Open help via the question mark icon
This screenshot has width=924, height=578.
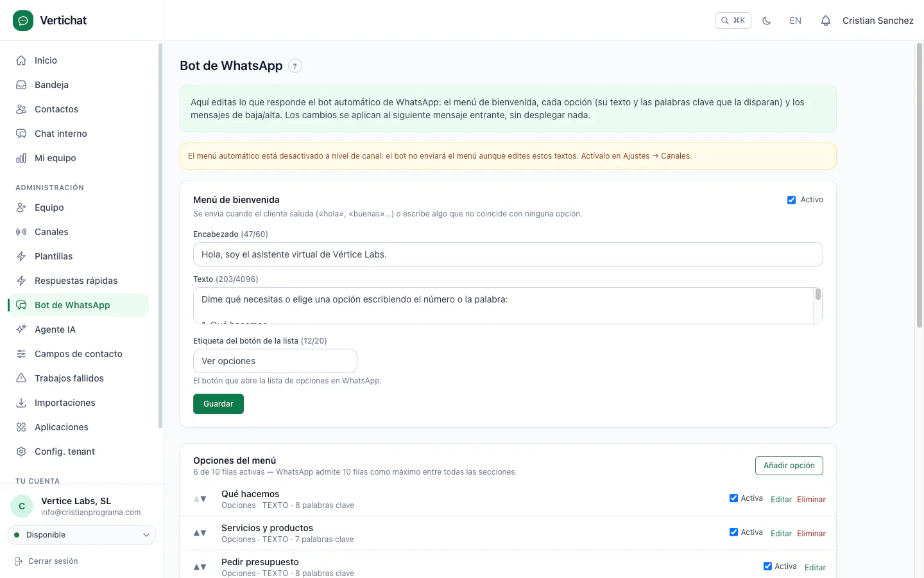295,66
